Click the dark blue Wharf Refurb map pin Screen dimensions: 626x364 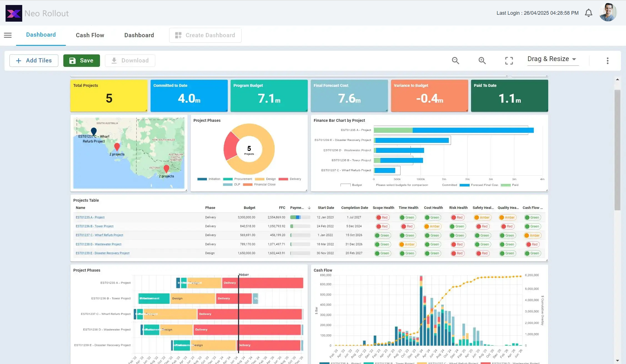tap(94, 131)
